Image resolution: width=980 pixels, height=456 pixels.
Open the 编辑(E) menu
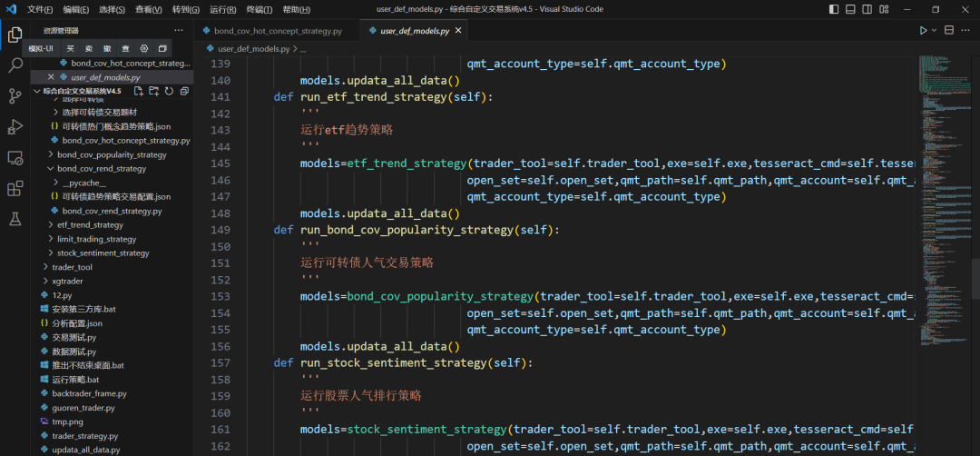[75, 9]
